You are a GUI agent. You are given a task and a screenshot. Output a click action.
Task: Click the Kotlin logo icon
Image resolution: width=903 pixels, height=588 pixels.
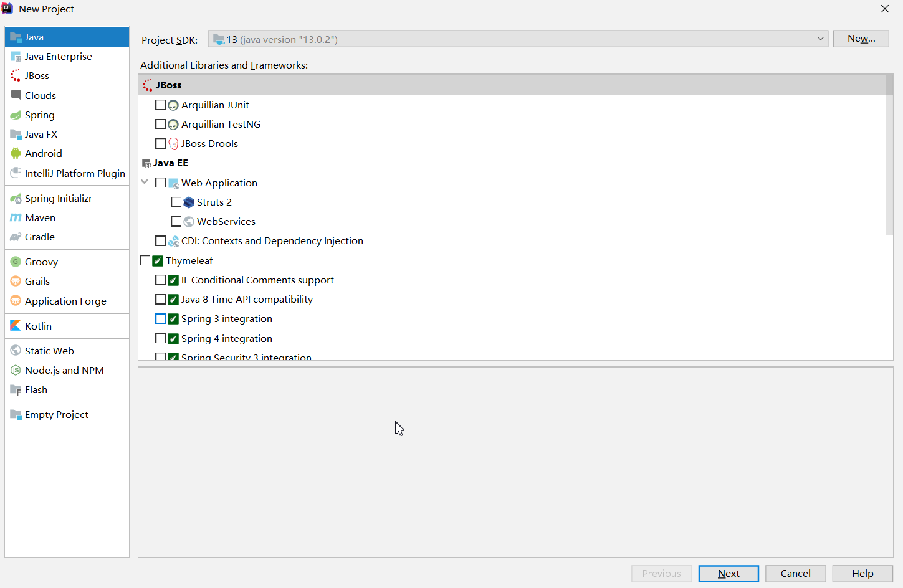pyautogui.click(x=16, y=326)
